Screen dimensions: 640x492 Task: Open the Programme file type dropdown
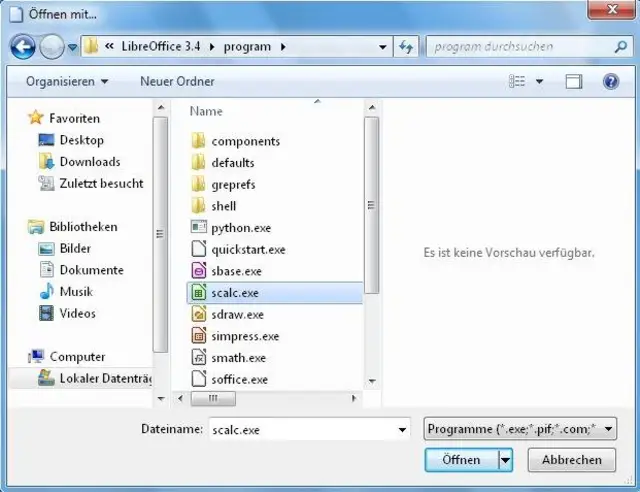[x=520, y=429]
